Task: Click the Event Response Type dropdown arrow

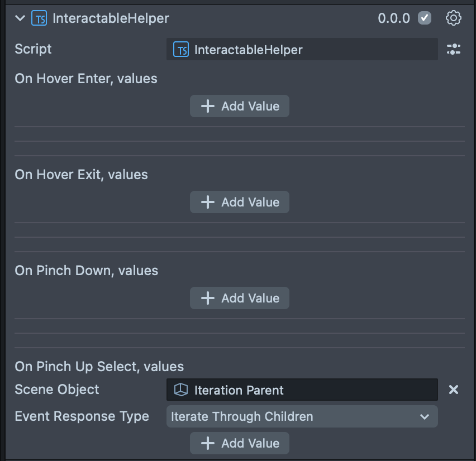Action: pos(425,416)
